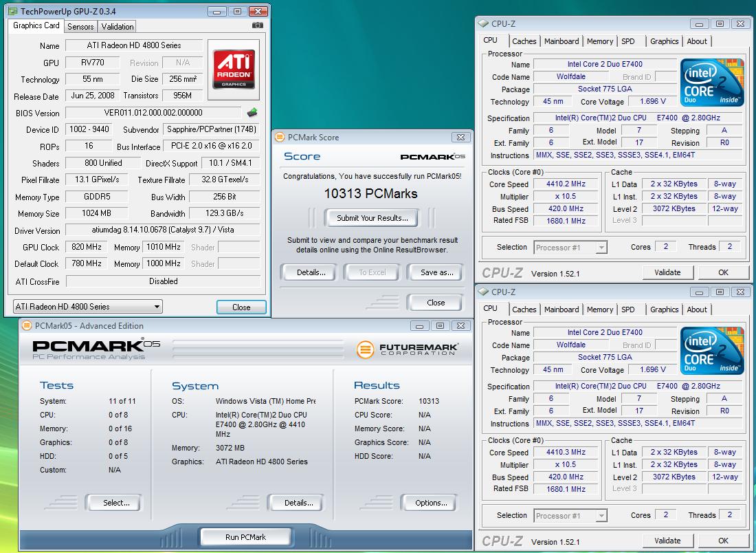756x553 pixels.
Task: Open the About tab in lower CPU-Z
Action: pos(697,310)
